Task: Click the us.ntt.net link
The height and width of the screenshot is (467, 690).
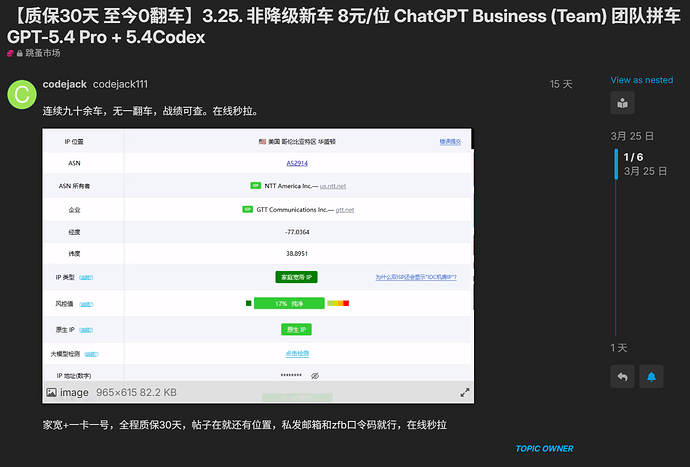Action: click(x=333, y=186)
